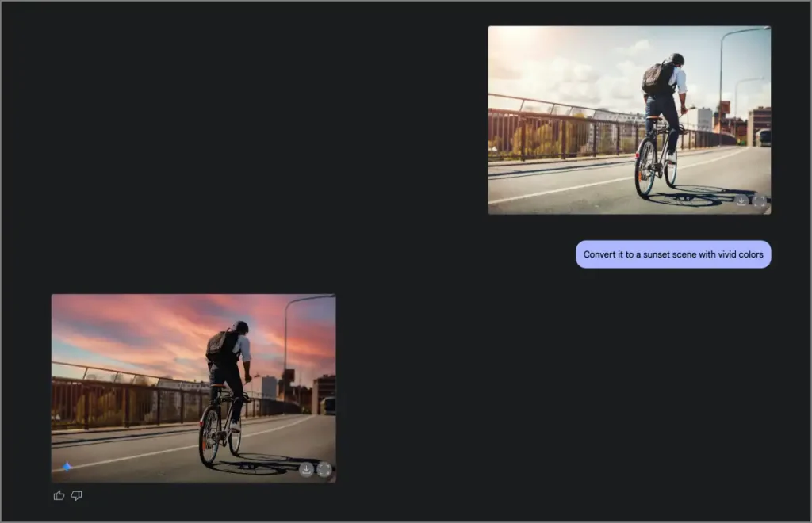Click the blue sparkle icon on sunset image
The image size is (812, 523).
[x=67, y=467]
